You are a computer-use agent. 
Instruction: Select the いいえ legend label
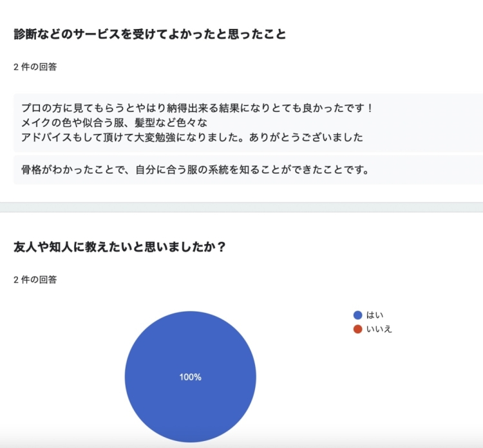pos(379,329)
